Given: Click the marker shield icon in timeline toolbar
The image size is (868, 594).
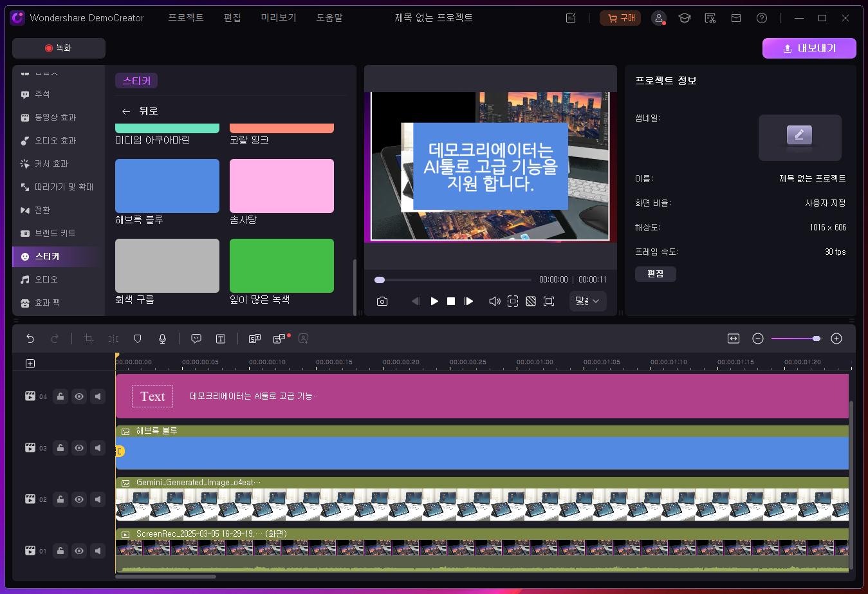Looking at the screenshot, I should (138, 339).
